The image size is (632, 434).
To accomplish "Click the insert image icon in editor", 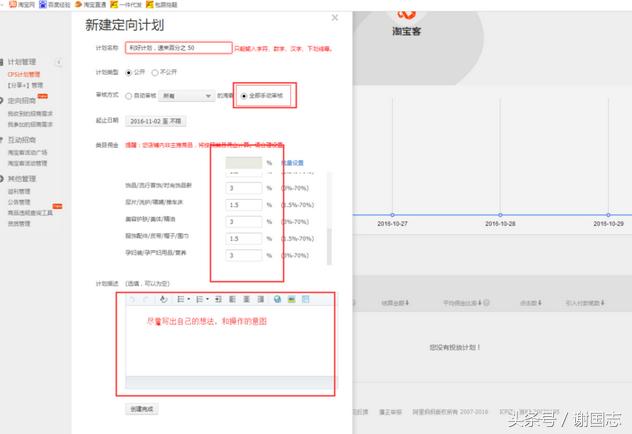I will (291, 299).
